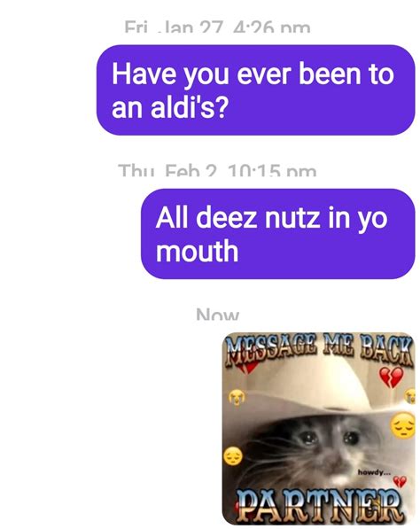Viewport: 420px width, 529px height.
Task: Click the Thu Feb 2 timestamp
Action: (x=217, y=171)
